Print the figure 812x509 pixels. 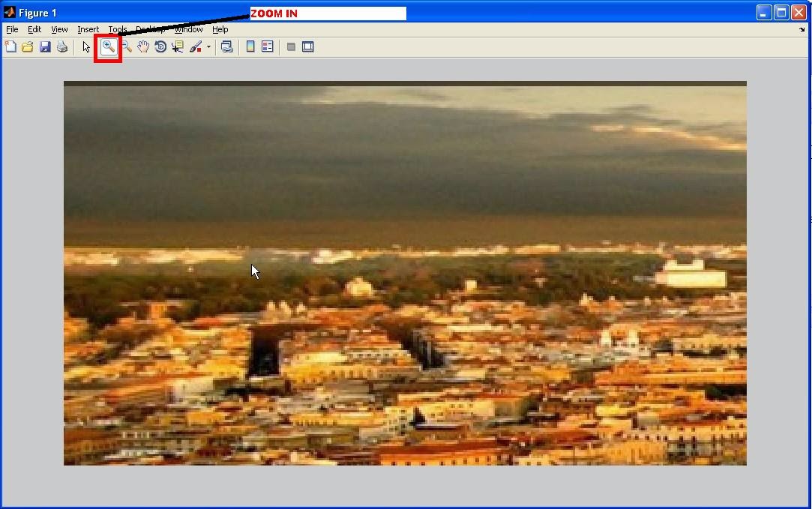click(63, 46)
